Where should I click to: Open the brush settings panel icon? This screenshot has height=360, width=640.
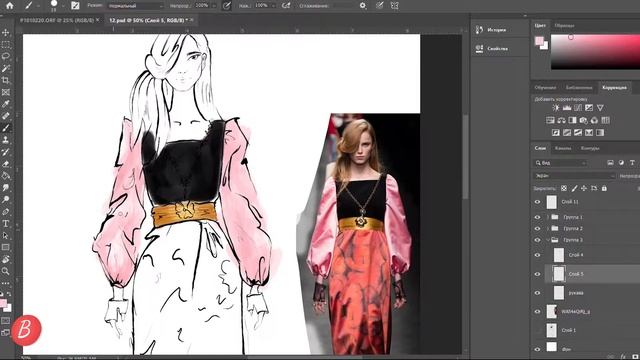coord(75,6)
